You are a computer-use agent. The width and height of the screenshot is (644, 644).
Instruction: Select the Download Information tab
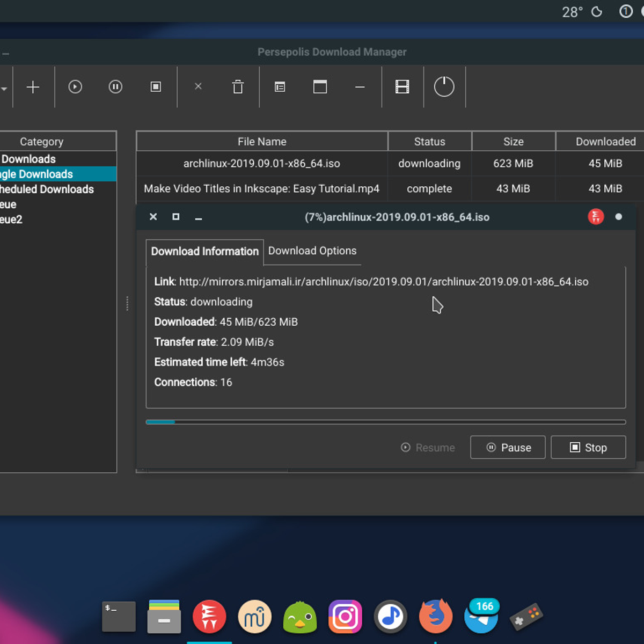[x=204, y=252]
